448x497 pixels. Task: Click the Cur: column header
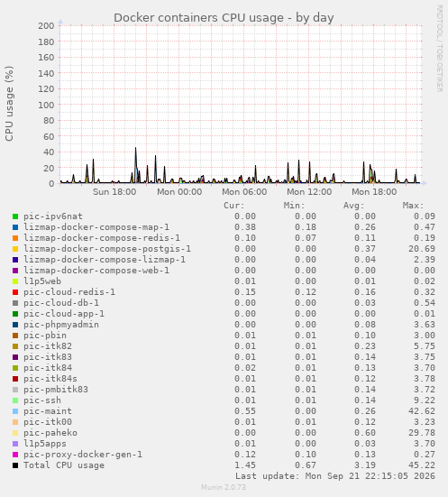(x=234, y=206)
